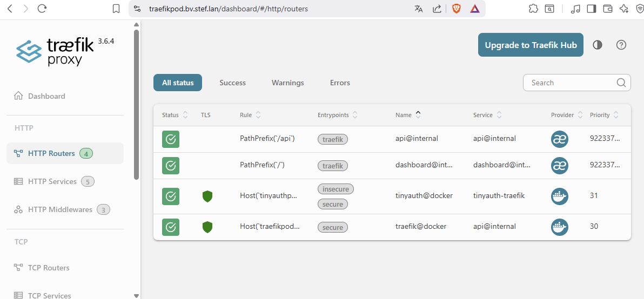This screenshot has width=644, height=299.
Task: Click the sidebar vertical scrollbar
Action: click(136, 103)
